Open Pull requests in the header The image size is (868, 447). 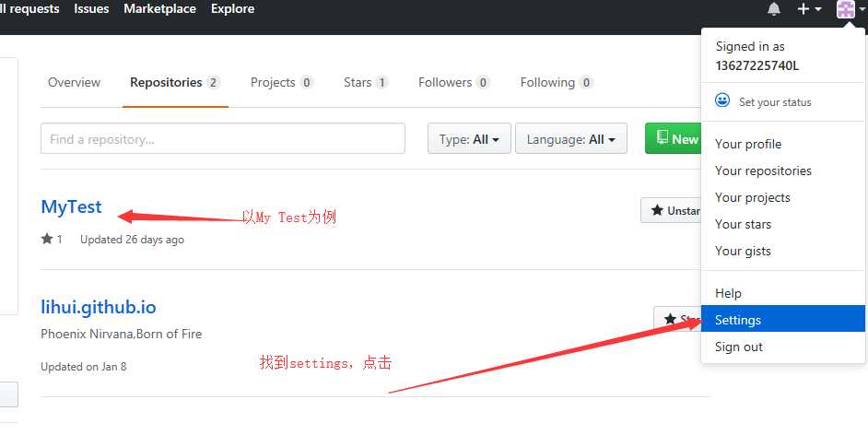coord(29,9)
